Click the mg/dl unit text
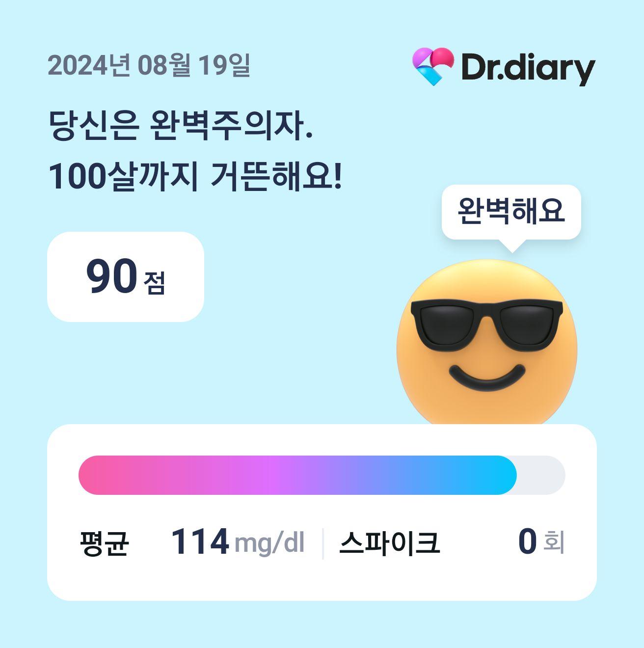Screen dimensions: 644x648 click(269, 544)
